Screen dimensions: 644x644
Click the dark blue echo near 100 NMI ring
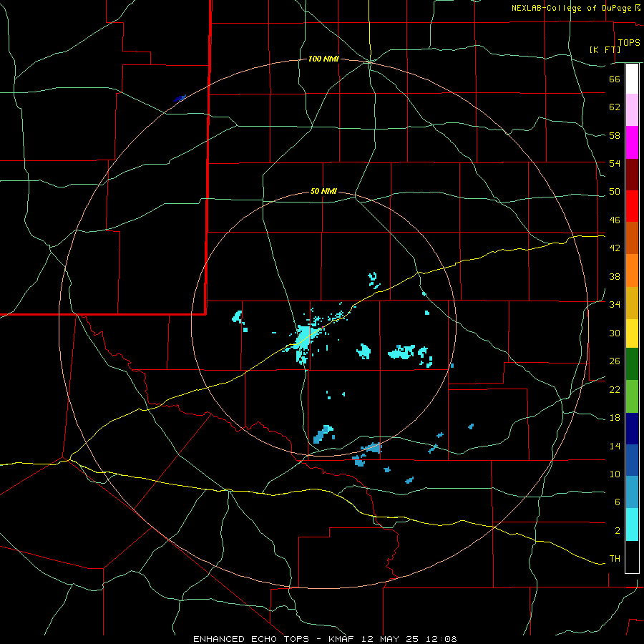pyautogui.click(x=180, y=98)
